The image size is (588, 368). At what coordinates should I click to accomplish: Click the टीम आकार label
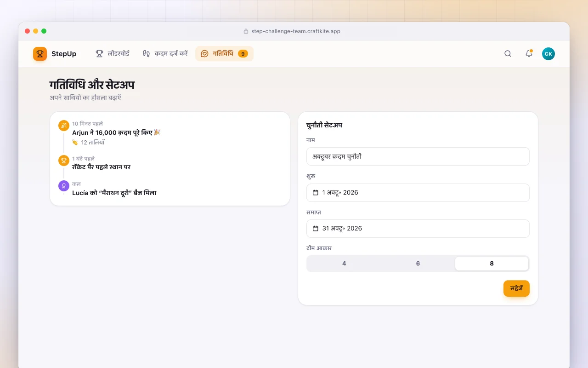point(319,248)
